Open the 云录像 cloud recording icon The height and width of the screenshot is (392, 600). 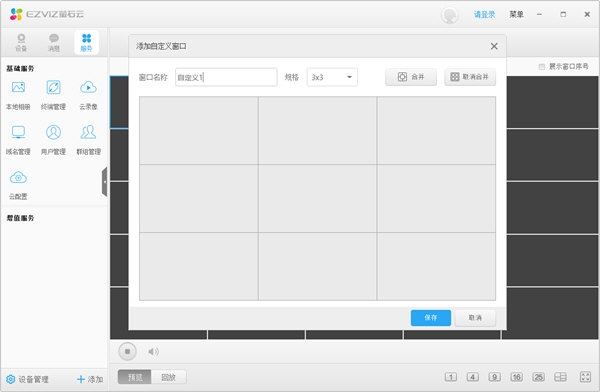[x=88, y=88]
